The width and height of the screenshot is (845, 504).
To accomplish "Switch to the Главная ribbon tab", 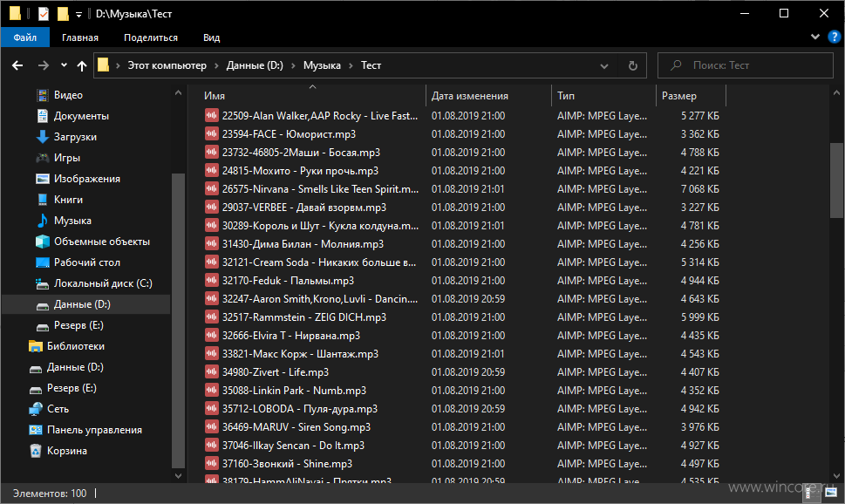I will click(79, 37).
